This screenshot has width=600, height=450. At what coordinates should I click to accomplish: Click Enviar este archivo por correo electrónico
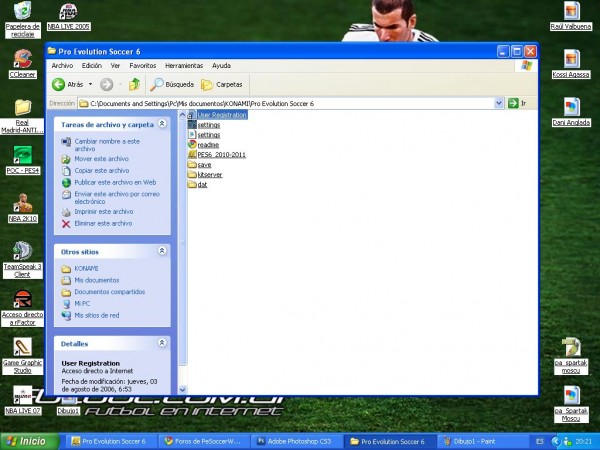(117, 198)
